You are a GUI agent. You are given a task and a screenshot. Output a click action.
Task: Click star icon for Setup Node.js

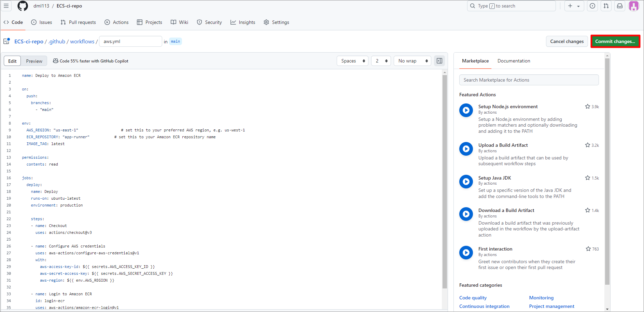(587, 107)
